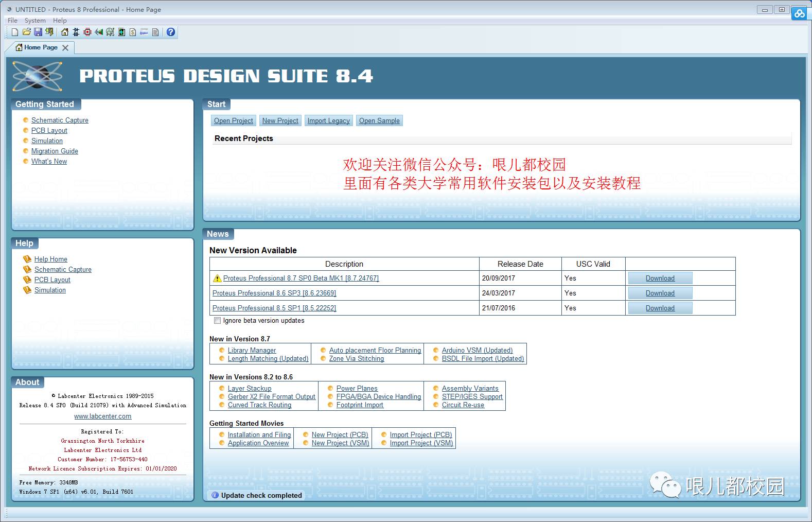Open Schematic Capture from toolbar icon

pyautogui.click(x=76, y=32)
